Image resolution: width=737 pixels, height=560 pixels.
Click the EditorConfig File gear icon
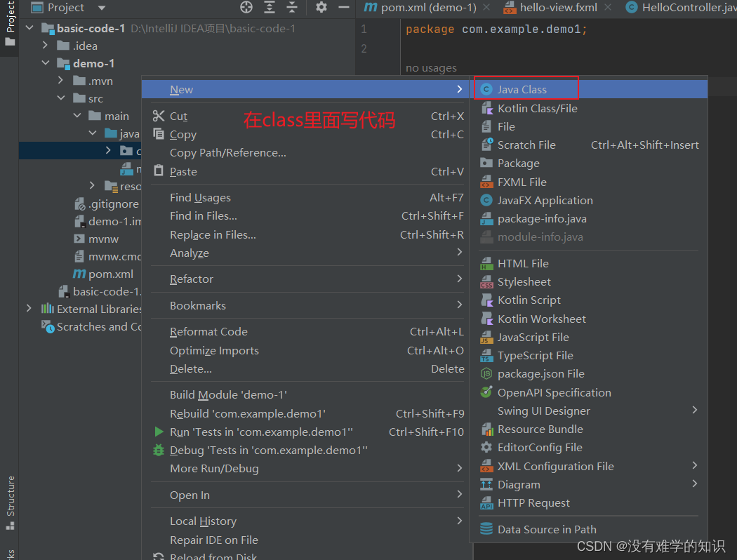pyautogui.click(x=486, y=447)
